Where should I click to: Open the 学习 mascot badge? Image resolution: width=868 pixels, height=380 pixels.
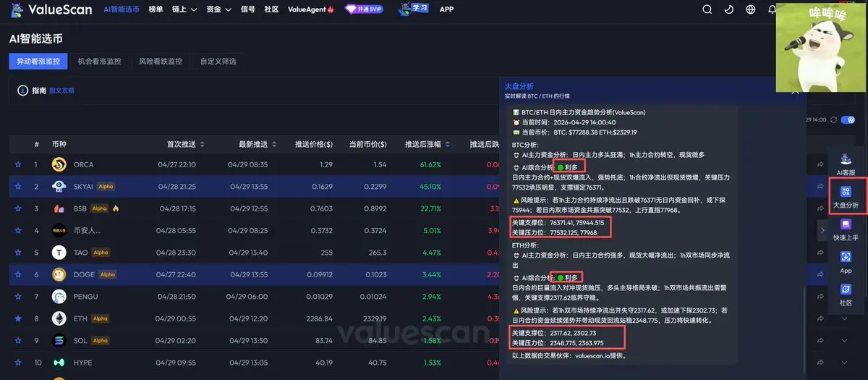(414, 9)
